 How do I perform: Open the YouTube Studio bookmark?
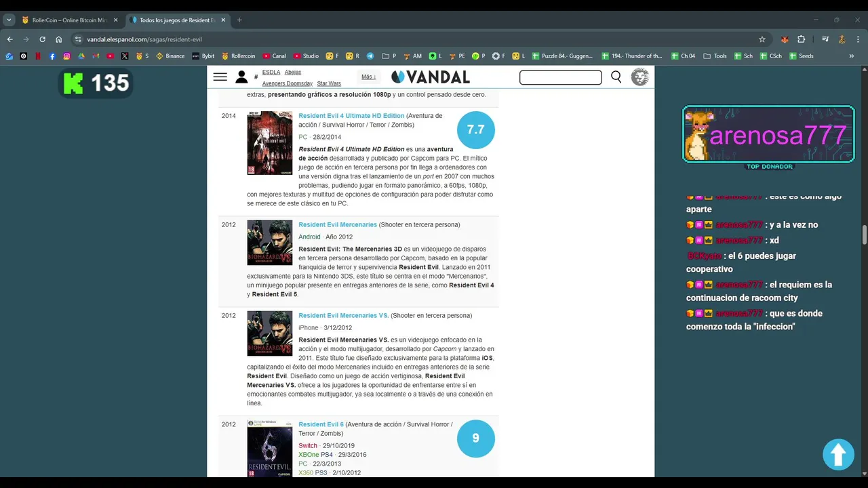306,56
